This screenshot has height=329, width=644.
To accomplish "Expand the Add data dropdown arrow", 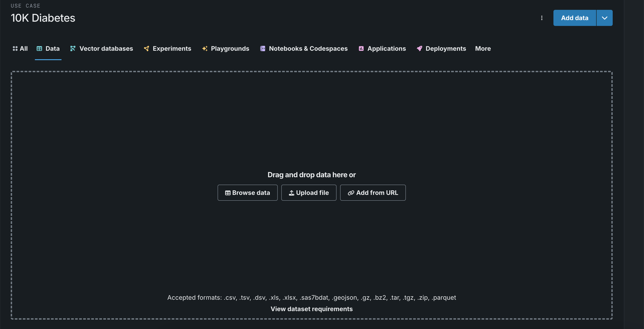I will click(x=604, y=18).
